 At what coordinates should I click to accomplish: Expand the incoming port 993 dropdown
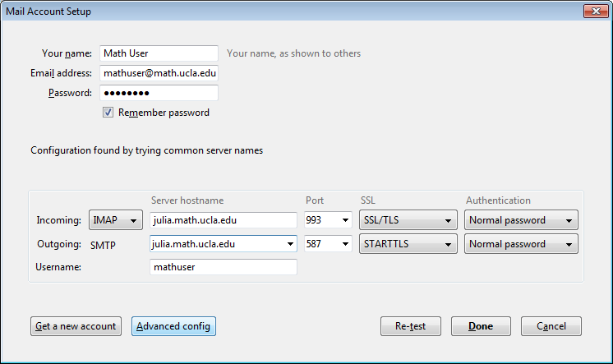coord(345,220)
